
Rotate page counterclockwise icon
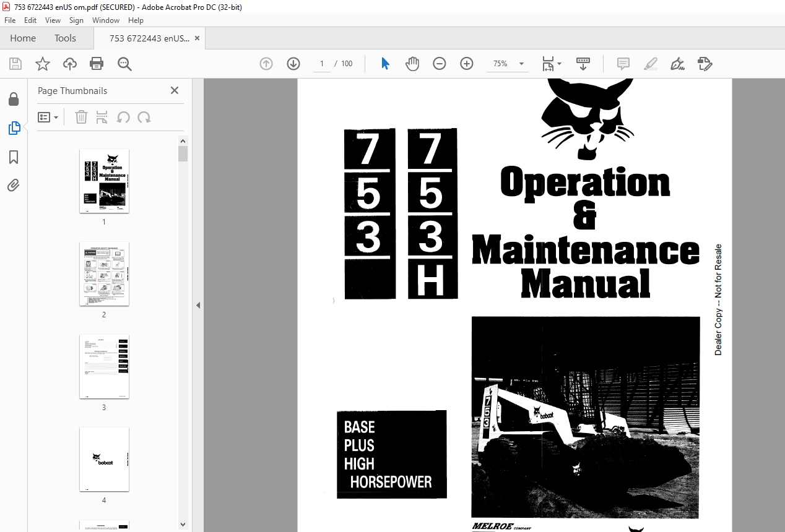point(123,117)
